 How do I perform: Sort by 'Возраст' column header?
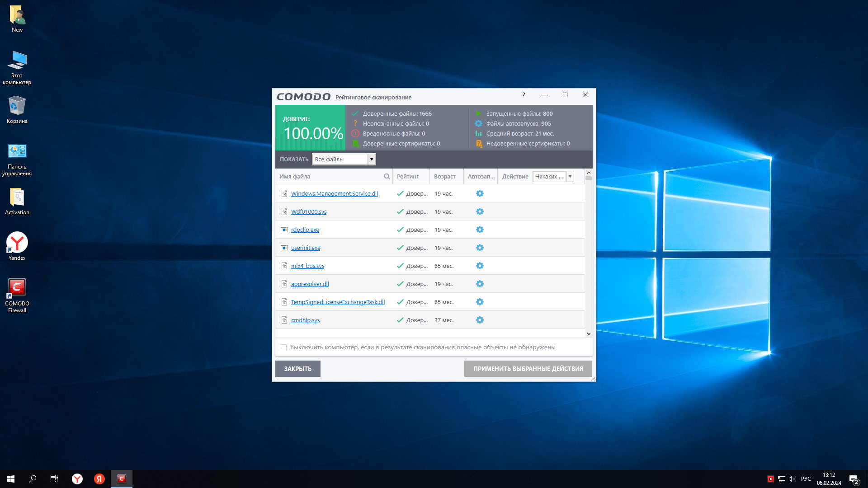click(444, 177)
